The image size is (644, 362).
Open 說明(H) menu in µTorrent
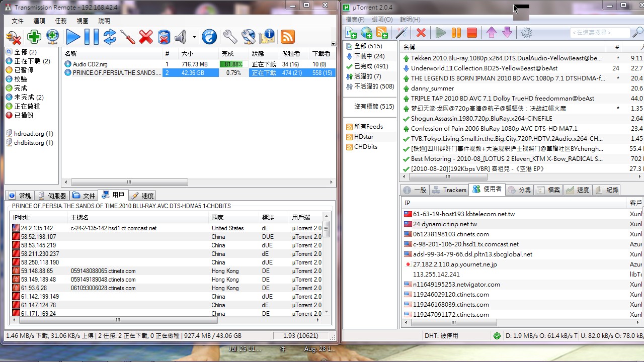[x=410, y=20]
